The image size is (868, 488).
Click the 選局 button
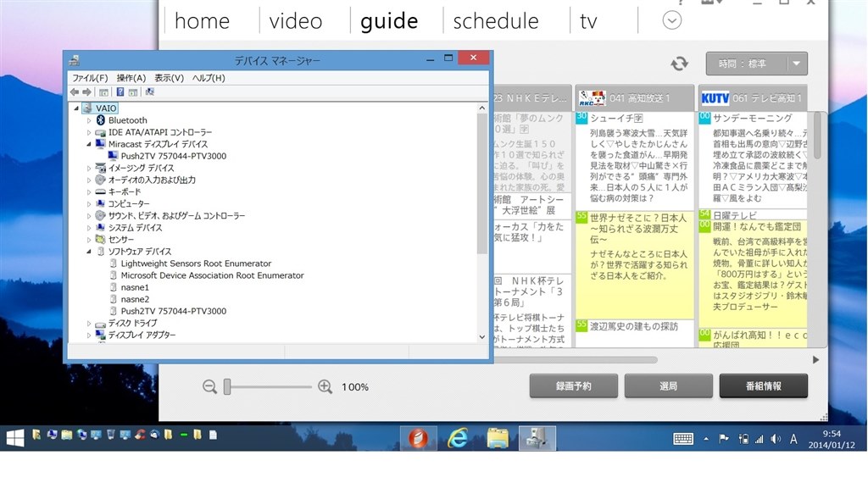point(668,385)
